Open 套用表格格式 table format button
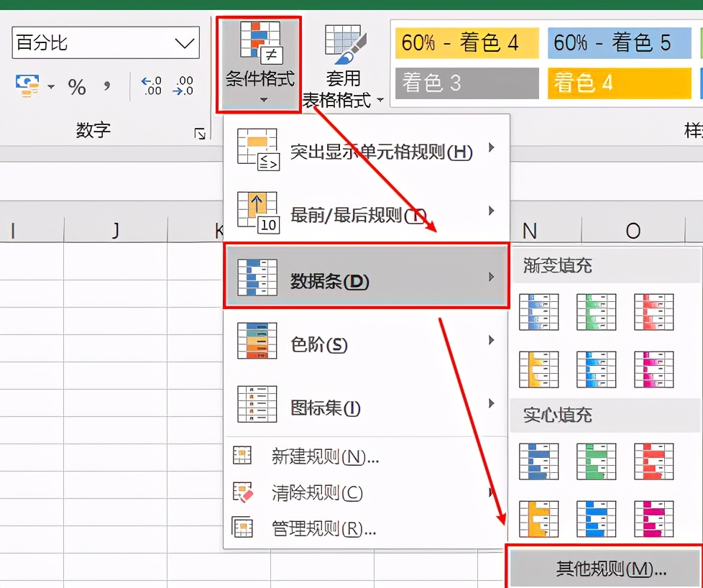The height and width of the screenshot is (588, 703). (x=343, y=68)
